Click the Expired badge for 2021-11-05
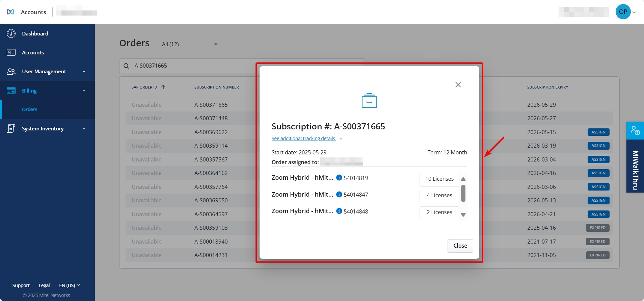The width and height of the screenshot is (644, 301). [597, 255]
